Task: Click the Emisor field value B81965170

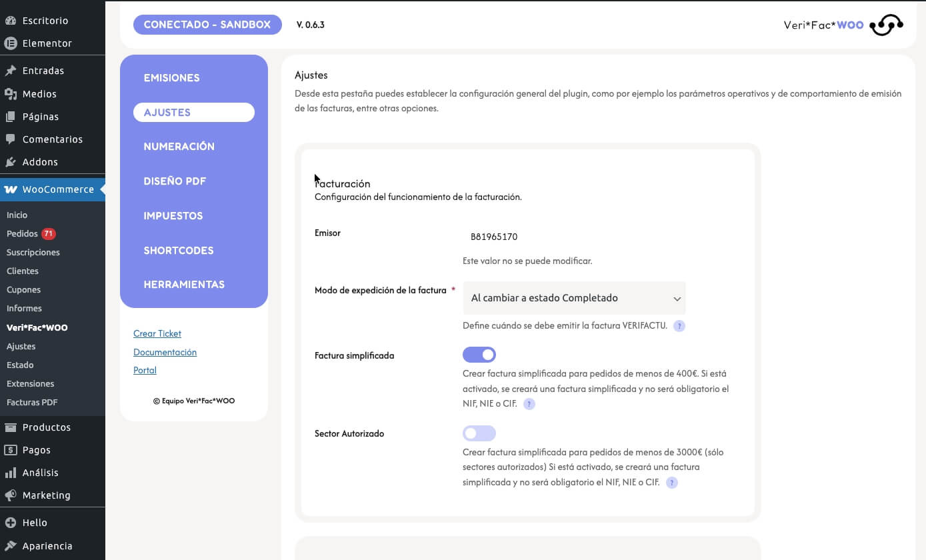Action: point(494,237)
